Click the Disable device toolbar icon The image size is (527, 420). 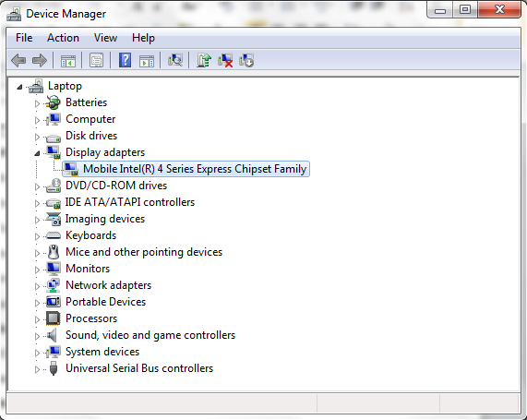coord(246,61)
